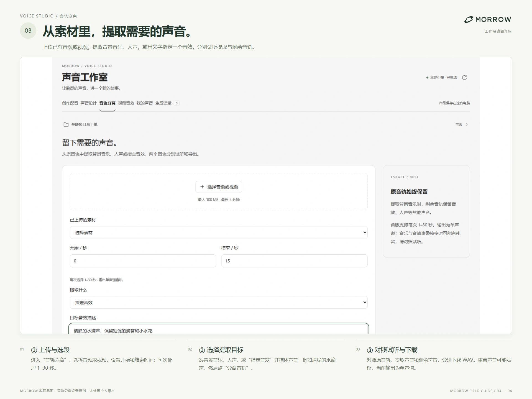This screenshot has height=399, width=532.
Task: Click the 开始 / 秒 input field
Action: click(143, 261)
